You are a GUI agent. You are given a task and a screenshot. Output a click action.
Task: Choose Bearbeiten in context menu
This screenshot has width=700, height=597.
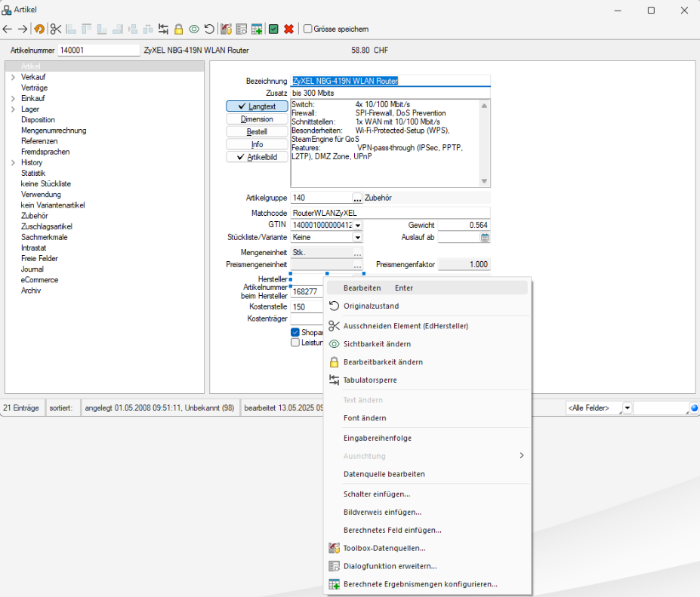[427, 288]
